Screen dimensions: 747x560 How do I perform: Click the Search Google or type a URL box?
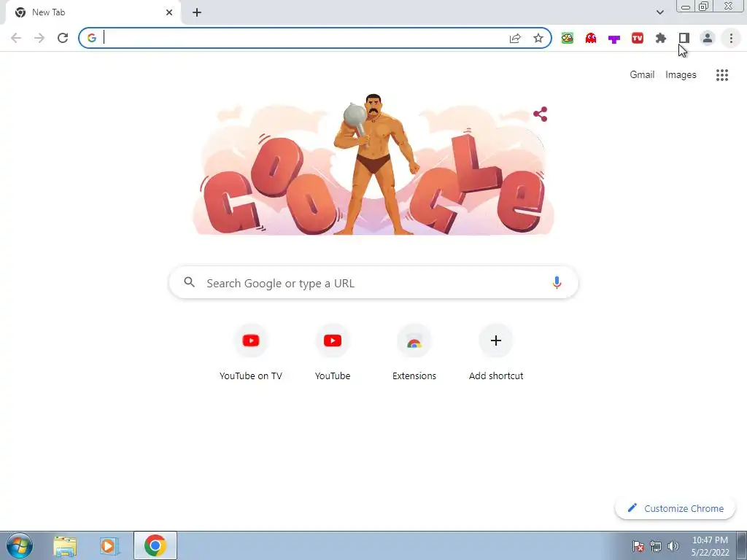(x=373, y=283)
